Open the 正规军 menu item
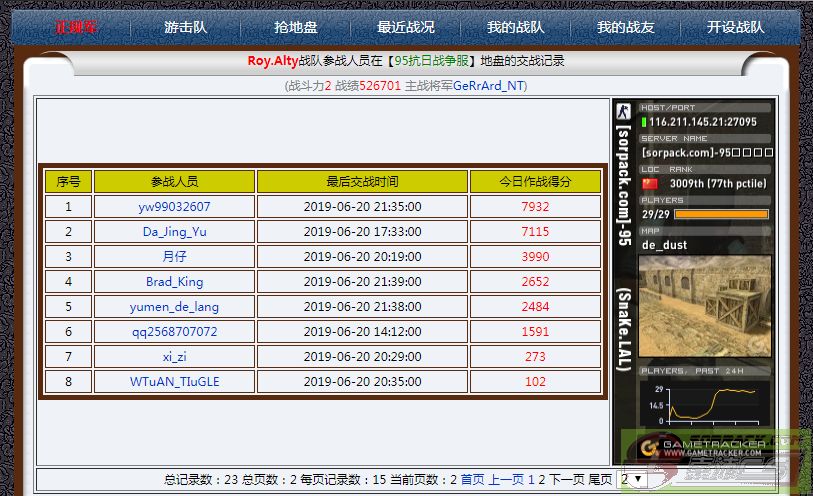 (x=76, y=27)
